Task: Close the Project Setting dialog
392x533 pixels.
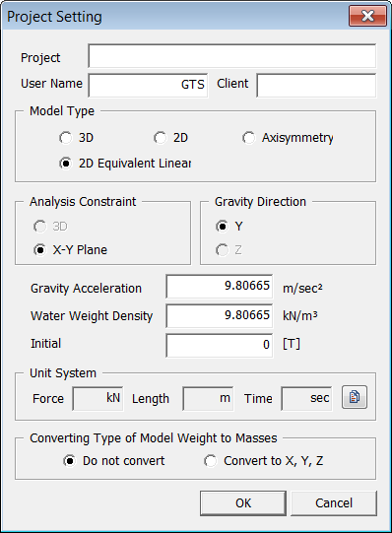Action: coord(367,16)
